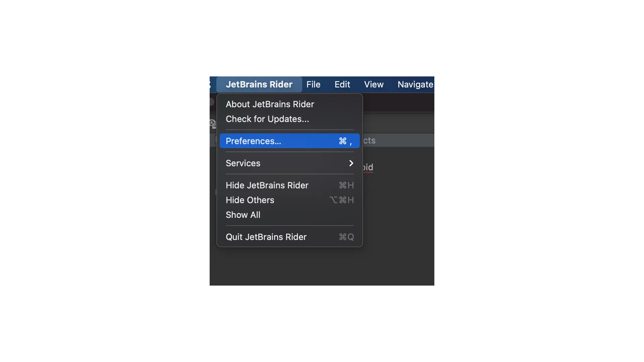Hide all other application windows
This screenshot has width=644, height=362.
pos(250,200)
